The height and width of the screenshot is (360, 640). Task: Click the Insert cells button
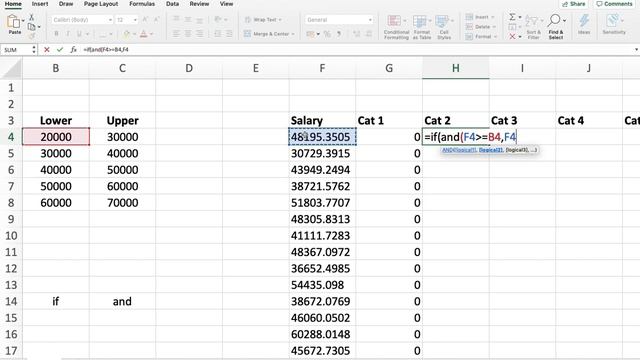480,17
